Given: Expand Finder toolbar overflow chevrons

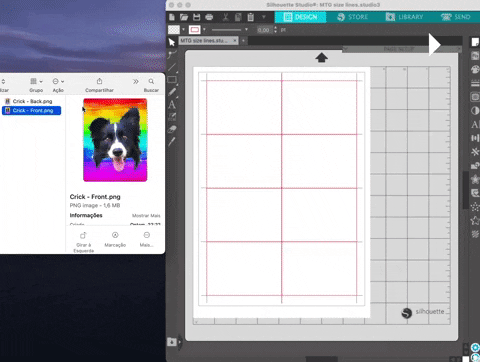Looking at the screenshot, I should 136,81.
